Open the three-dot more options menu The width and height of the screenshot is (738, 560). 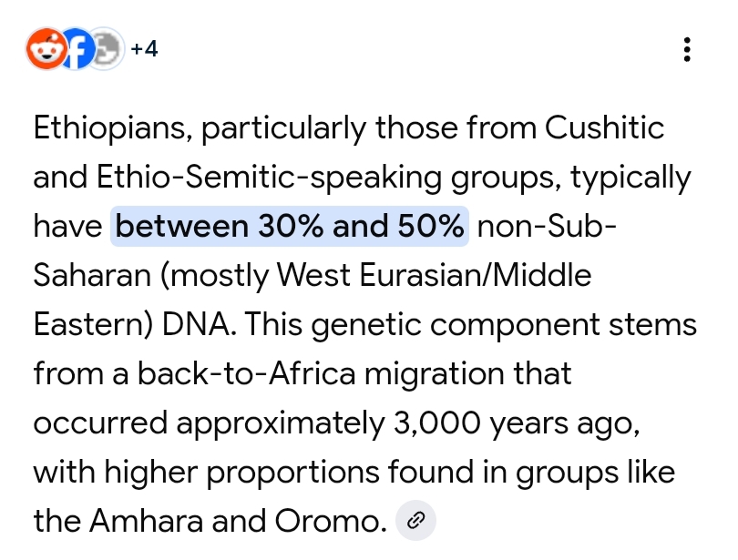pos(688,50)
